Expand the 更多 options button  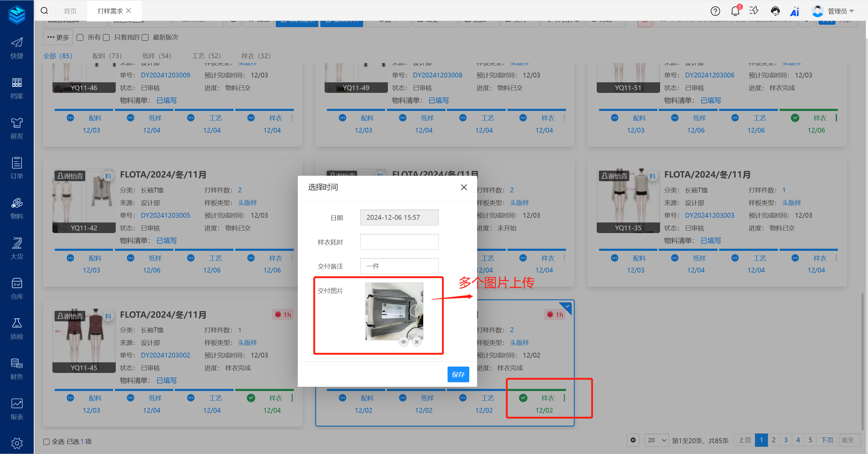coord(58,37)
